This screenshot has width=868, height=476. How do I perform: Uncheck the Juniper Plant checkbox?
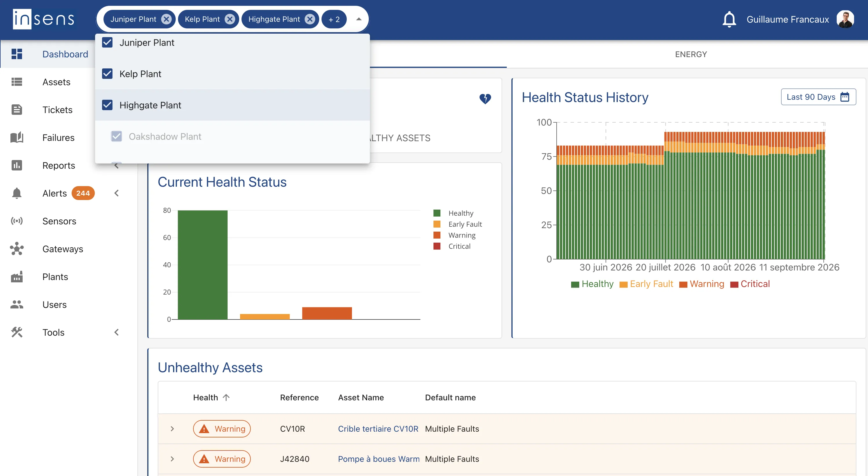(x=107, y=42)
